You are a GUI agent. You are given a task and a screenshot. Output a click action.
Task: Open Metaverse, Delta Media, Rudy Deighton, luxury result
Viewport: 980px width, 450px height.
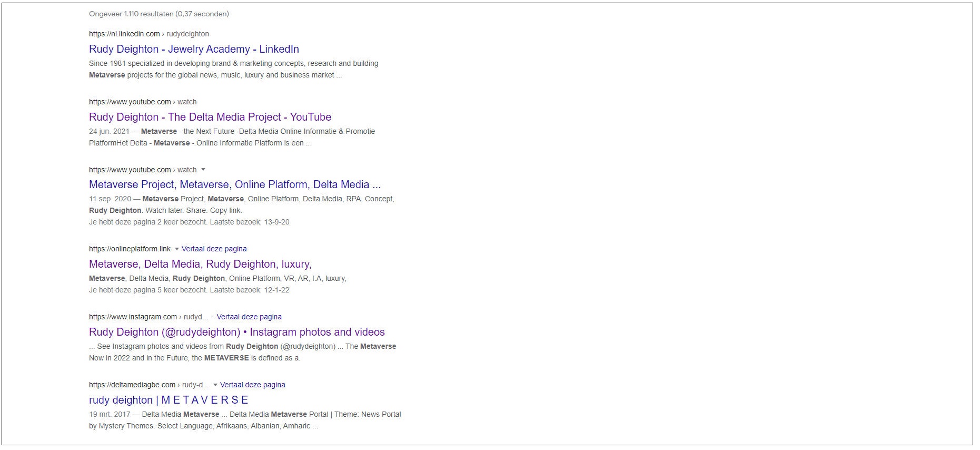200,264
